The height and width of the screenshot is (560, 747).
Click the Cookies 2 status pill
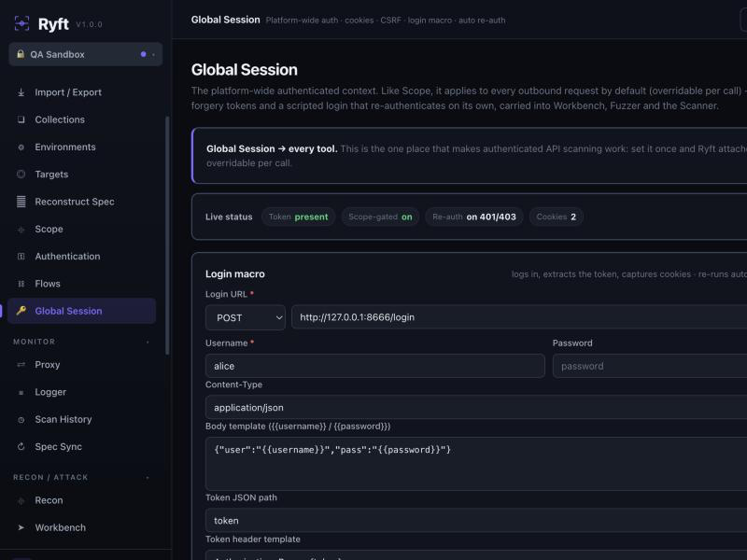point(556,217)
